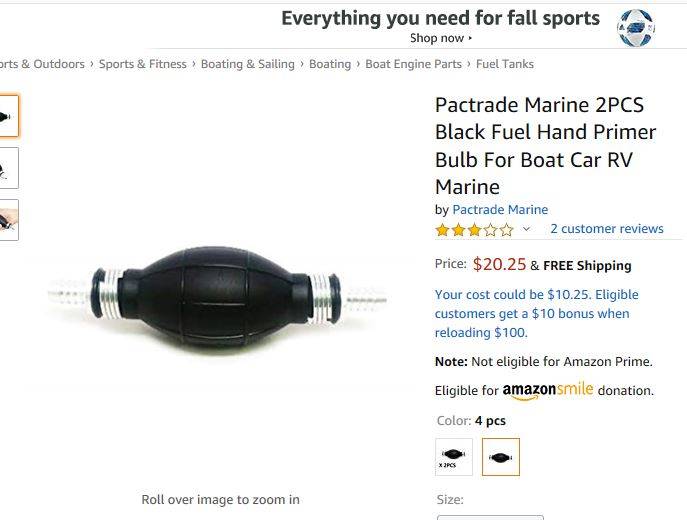Image resolution: width=687 pixels, height=520 pixels.
Task: Choose the selected 4 pcs color swatch
Action: (x=501, y=457)
